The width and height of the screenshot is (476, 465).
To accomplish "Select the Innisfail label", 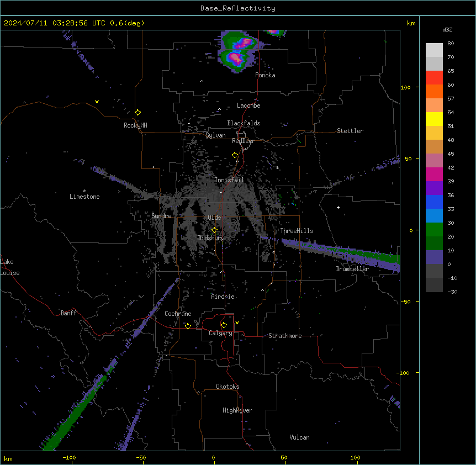I will (229, 180).
